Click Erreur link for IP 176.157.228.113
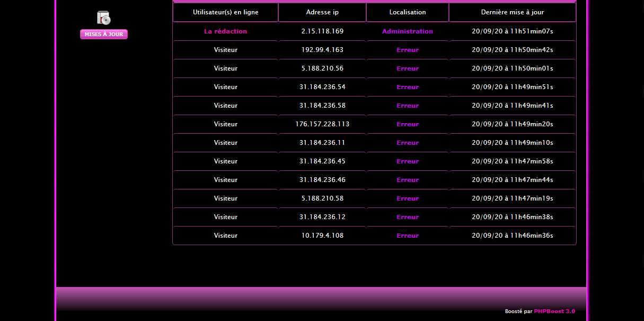This screenshot has height=321, width=644. click(x=407, y=124)
